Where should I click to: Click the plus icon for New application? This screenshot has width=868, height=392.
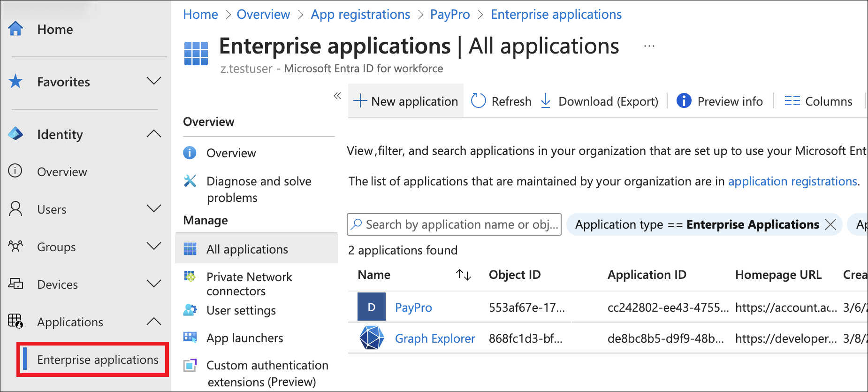point(360,100)
